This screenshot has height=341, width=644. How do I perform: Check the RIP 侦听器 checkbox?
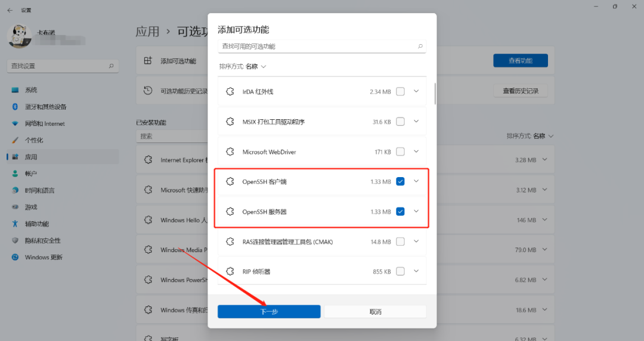(x=400, y=271)
